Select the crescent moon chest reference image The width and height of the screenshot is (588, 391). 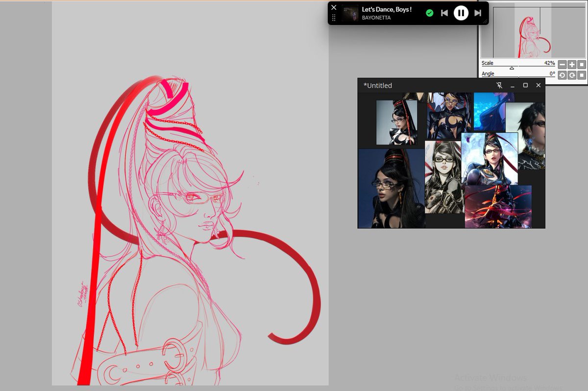[449, 116]
